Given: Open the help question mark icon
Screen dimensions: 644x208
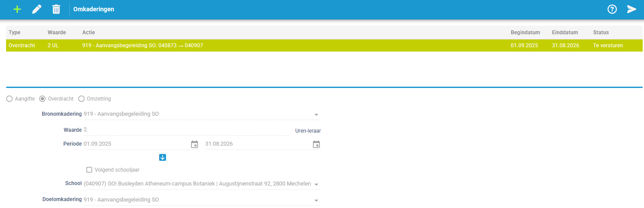Looking at the screenshot, I should coord(612,9).
